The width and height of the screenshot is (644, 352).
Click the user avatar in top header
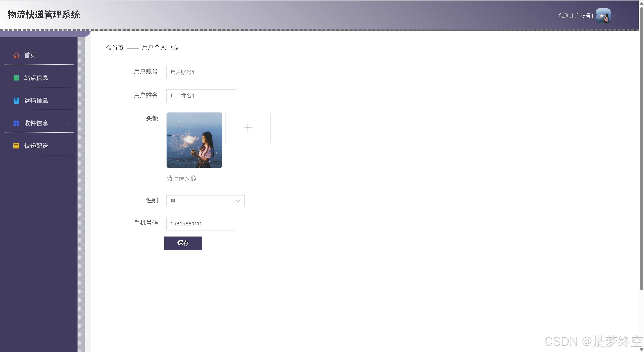click(603, 16)
